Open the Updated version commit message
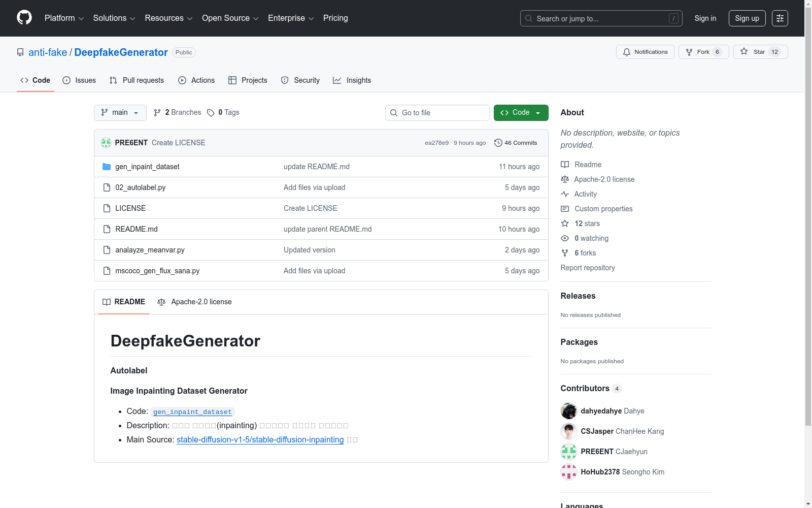812x508 pixels. (x=310, y=250)
